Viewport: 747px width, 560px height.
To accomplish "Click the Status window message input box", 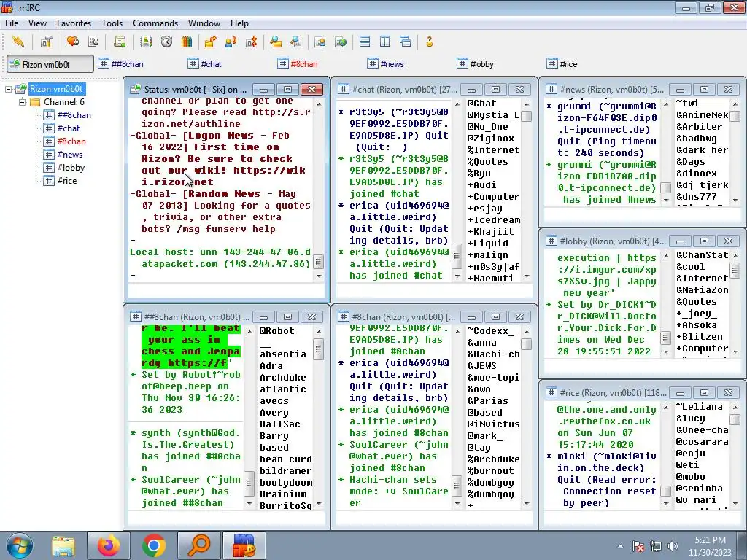I will click(226, 290).
